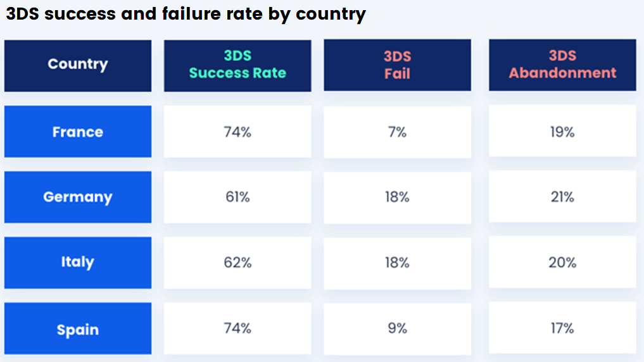Click the France row label
644x362 pixels.
tap(78, 132)
